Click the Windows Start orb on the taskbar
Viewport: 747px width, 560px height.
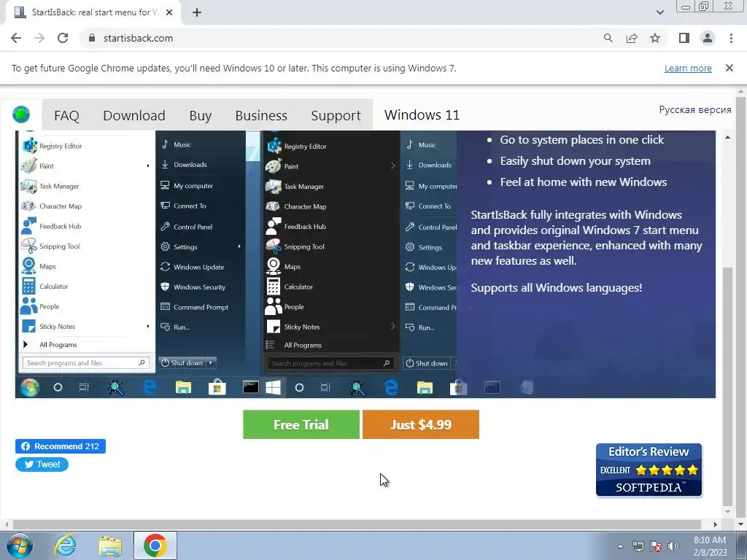[20, 545]
